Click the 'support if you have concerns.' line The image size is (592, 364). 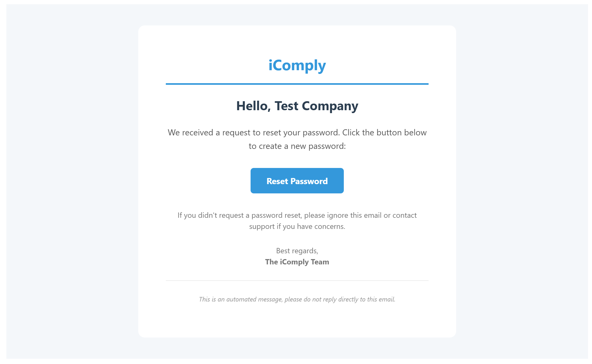click(x=297, y=226)
